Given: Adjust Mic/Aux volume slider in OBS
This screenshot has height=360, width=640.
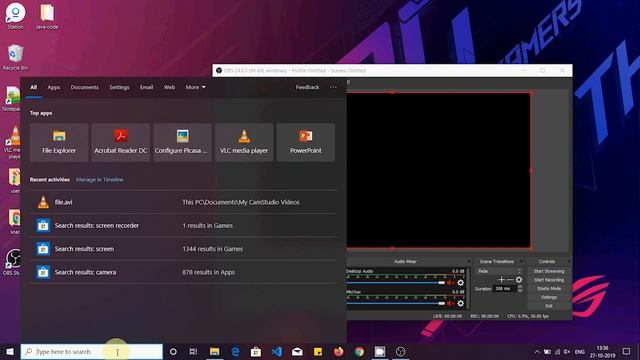Looking at the screenshot, I should click(396, 303).
